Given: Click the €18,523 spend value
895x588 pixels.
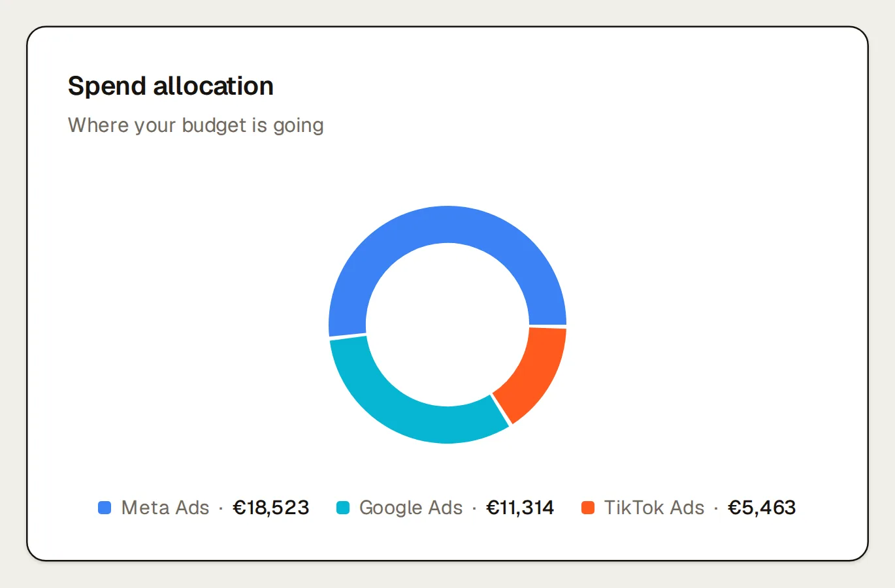Looking at the screenshot, I should (x=271, y=508).
